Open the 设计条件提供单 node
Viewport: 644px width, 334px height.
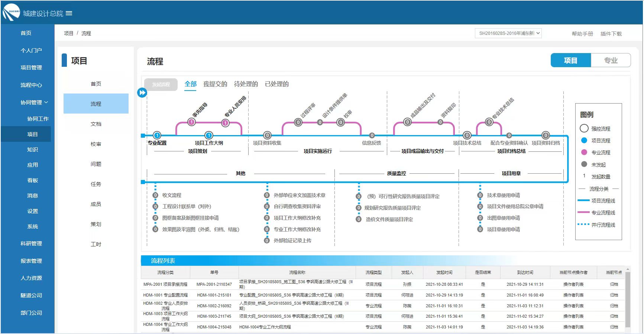tap(320, 122)
